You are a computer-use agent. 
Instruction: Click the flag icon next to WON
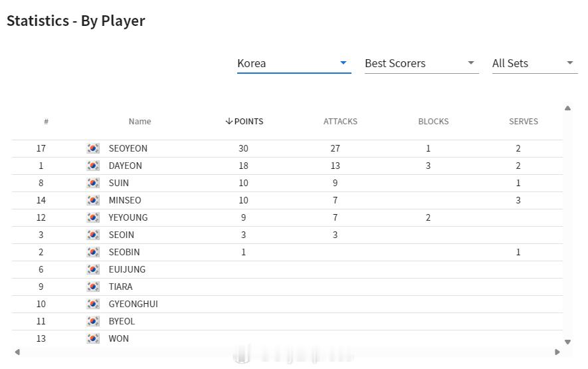tap(93, 338)
